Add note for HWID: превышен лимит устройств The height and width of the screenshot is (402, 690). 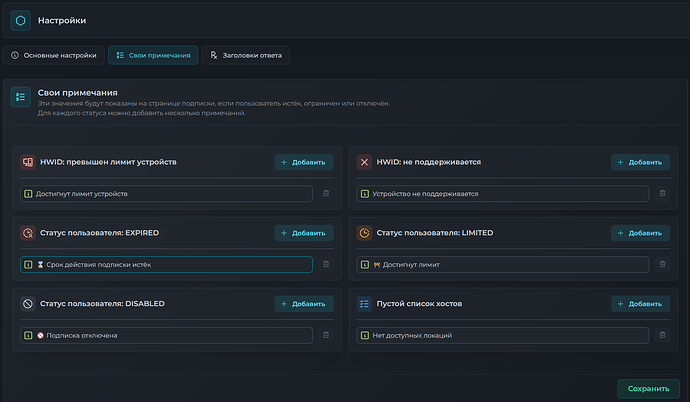[x=304, y=162]
